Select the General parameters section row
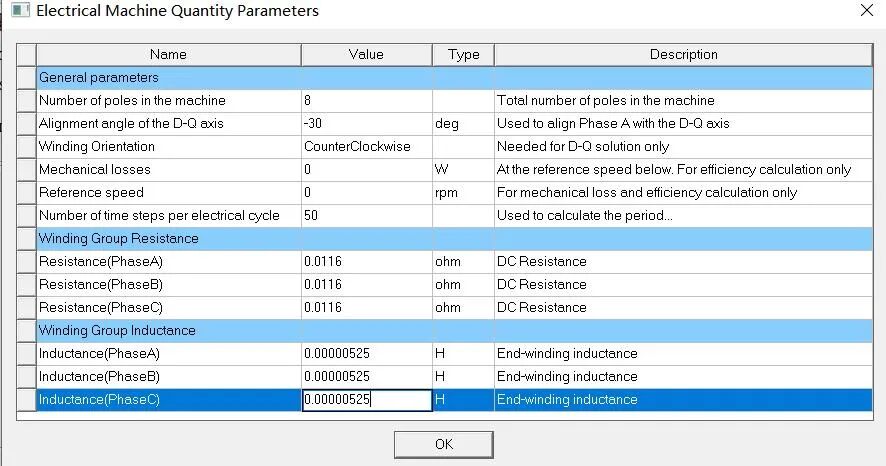 tap(454, 78)
